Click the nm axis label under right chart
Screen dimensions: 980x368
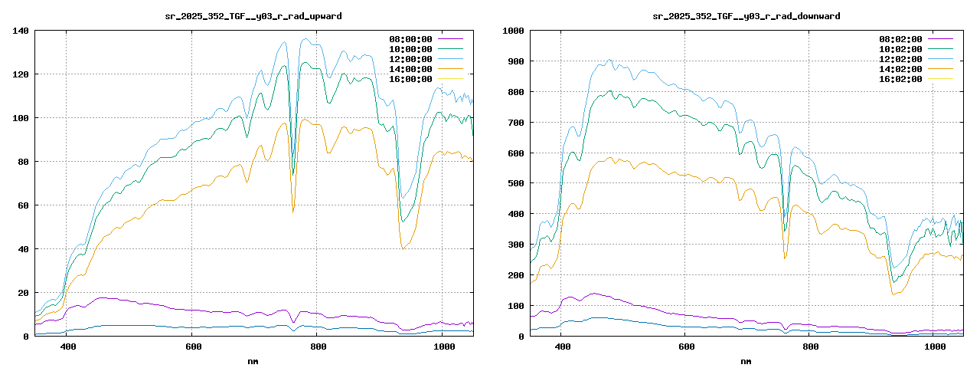tap(746, 360)
